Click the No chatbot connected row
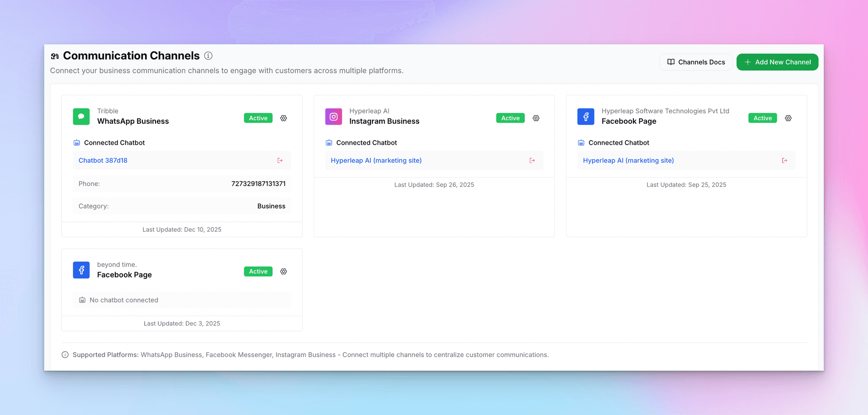Viewport: 868px width, 415px height. coord(124,300)
